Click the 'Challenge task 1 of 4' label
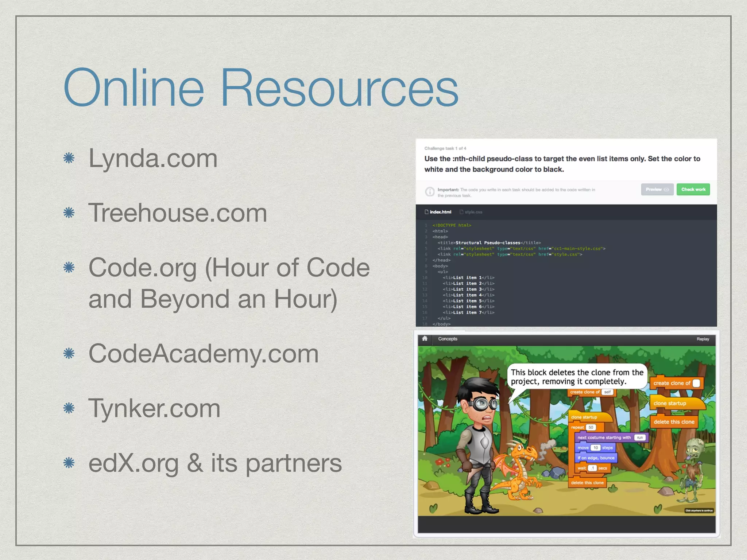This screenshot has width=747, height=560. (x=445, y=148)
